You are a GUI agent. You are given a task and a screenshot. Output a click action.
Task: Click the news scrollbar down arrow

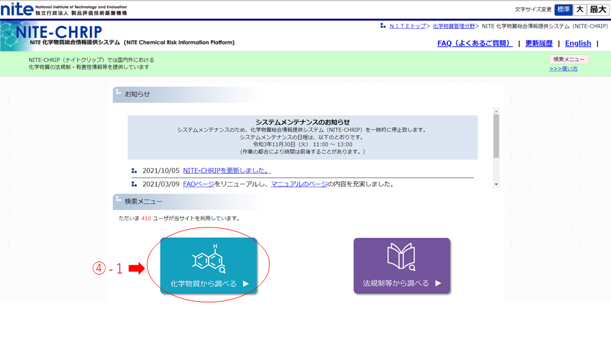[x=496, y=184]
